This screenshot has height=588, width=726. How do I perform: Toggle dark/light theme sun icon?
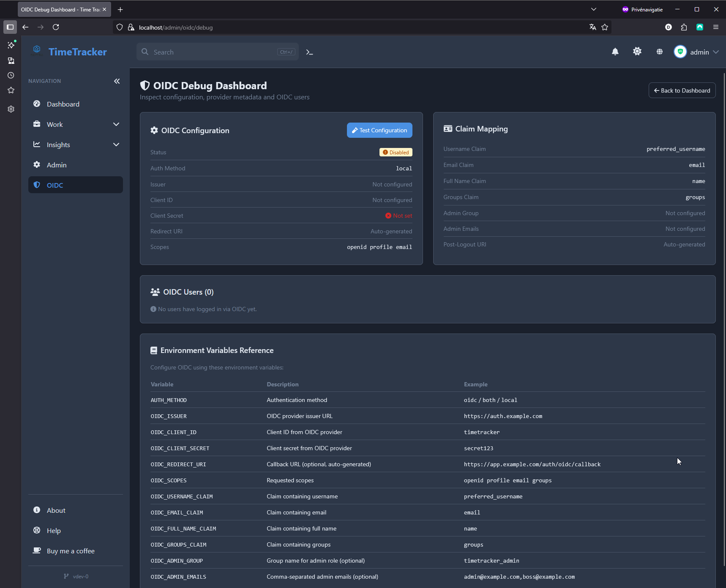click(x=637, y=52)
